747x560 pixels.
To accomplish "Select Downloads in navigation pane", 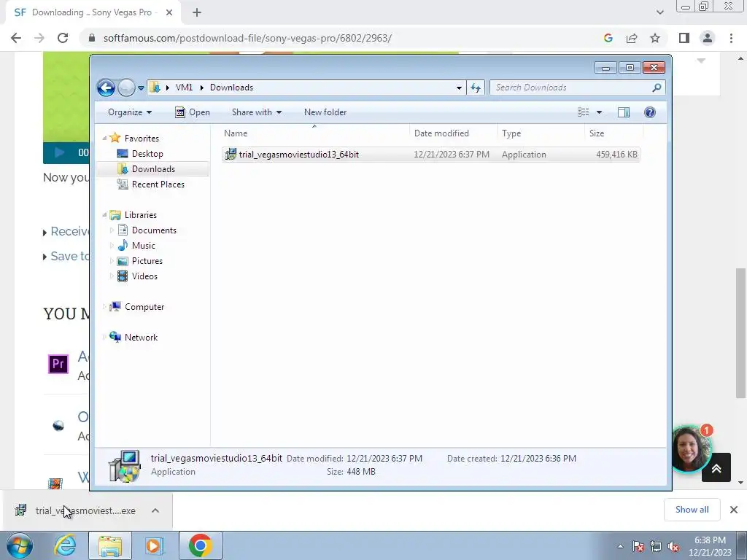I will (153, 169).
